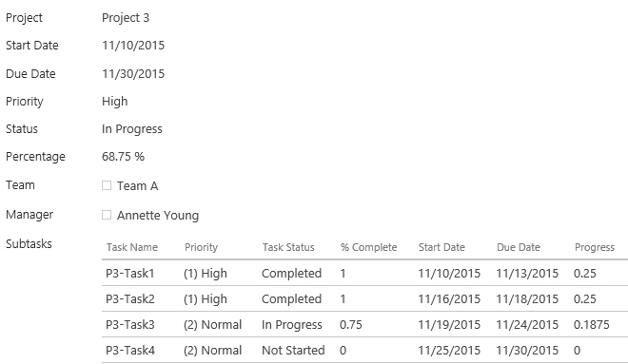Click the 0.1875 progress value for P3-Task3

(x=592, y=324)
